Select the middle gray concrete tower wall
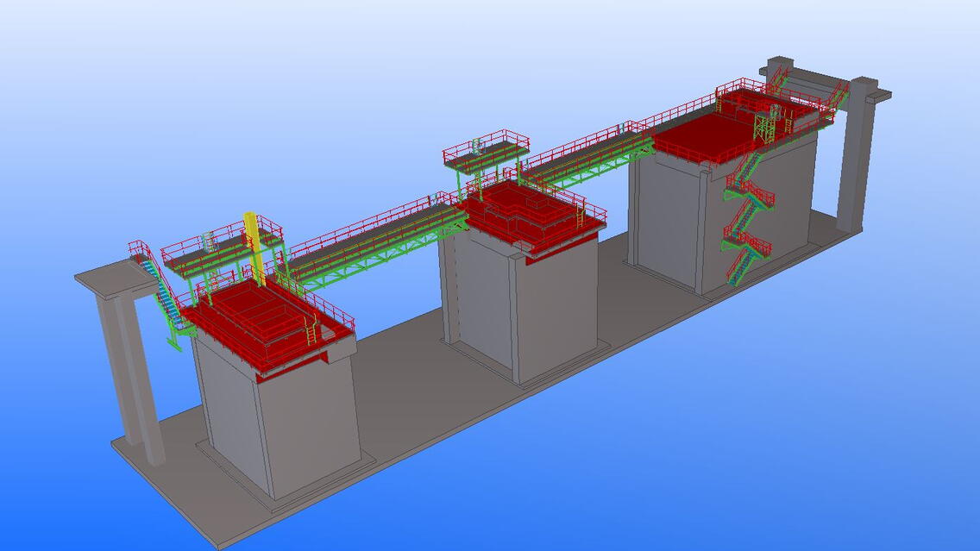This screenshot has height=551, width=980. tap(522, 306)
